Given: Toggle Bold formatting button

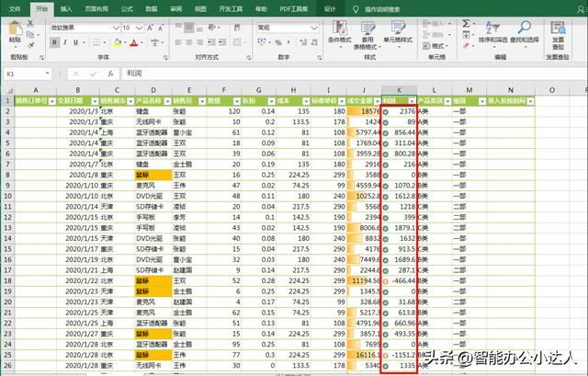Looking at the screenshot, I should tap(54, 42).
